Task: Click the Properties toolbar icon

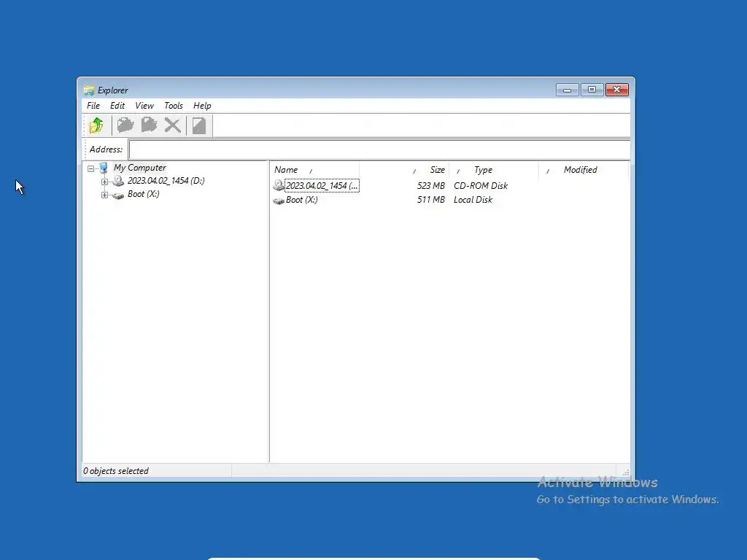Action: click(199, 125)
